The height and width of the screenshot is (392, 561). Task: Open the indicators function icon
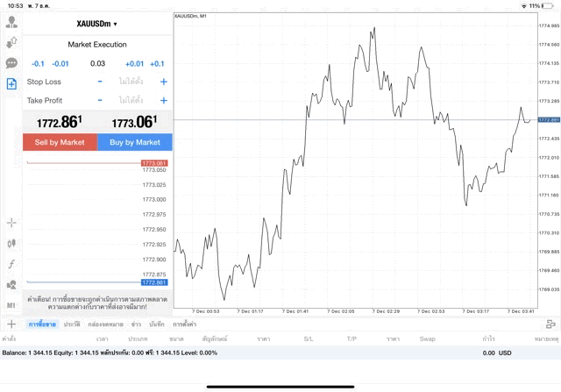[11, 264]
